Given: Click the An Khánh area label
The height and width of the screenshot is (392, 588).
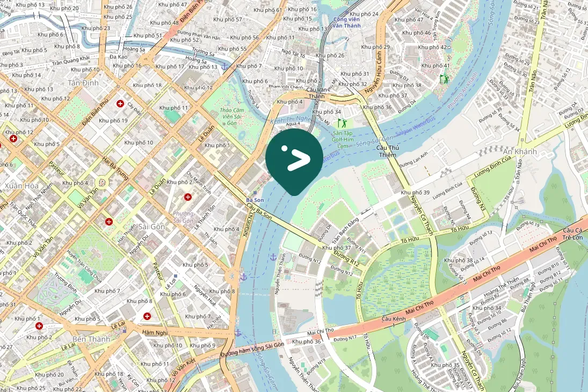Looking at the screenshot, I should [x=520, y=151].
